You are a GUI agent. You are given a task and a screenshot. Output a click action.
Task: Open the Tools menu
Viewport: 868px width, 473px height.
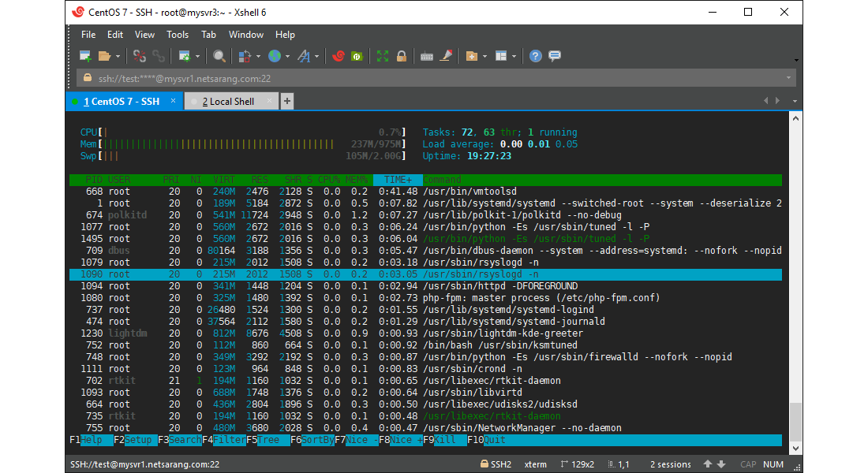tap(178, 35)
